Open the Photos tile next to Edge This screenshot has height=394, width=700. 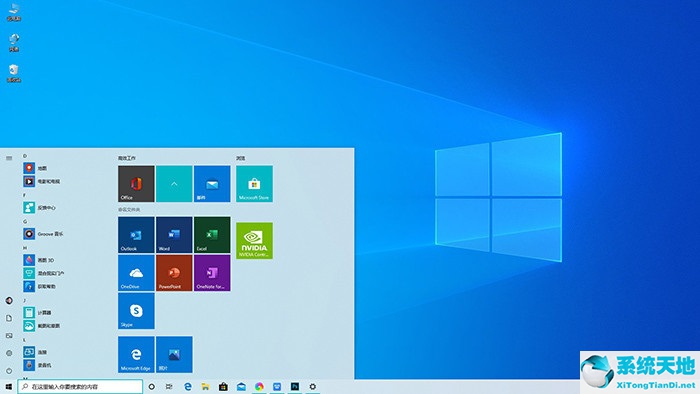[174, 354]
